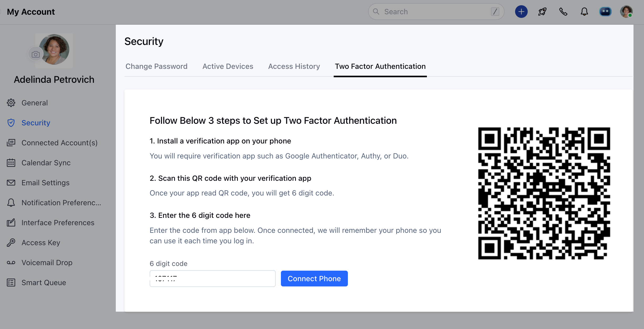This screenshot has height=329, width=644.
Task: Click the phone dialer icon
Action: point(563,12)
